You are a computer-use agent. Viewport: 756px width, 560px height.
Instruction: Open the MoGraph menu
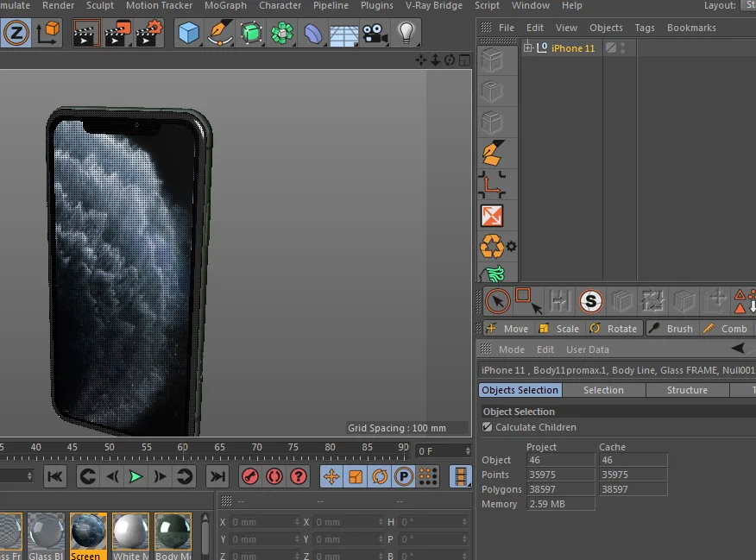[x=225, y=6]
